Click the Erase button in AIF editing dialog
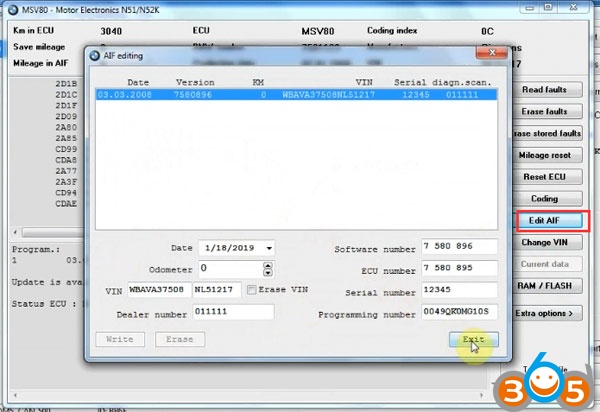This screenshot has height=412, width=600. coord(179,339)
